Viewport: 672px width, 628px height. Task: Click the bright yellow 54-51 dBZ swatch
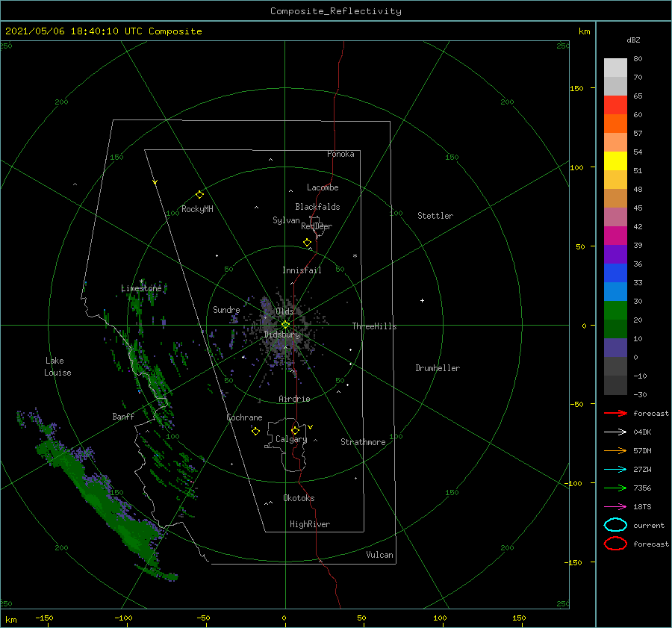pos(615,161)
